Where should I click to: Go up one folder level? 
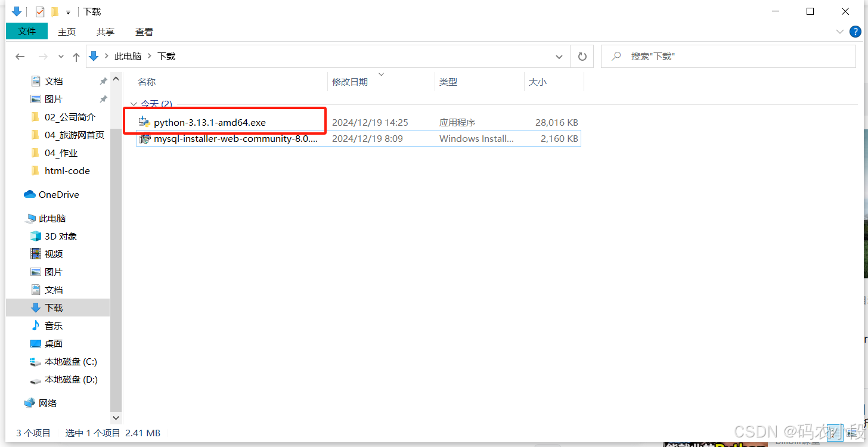(76, 57)
